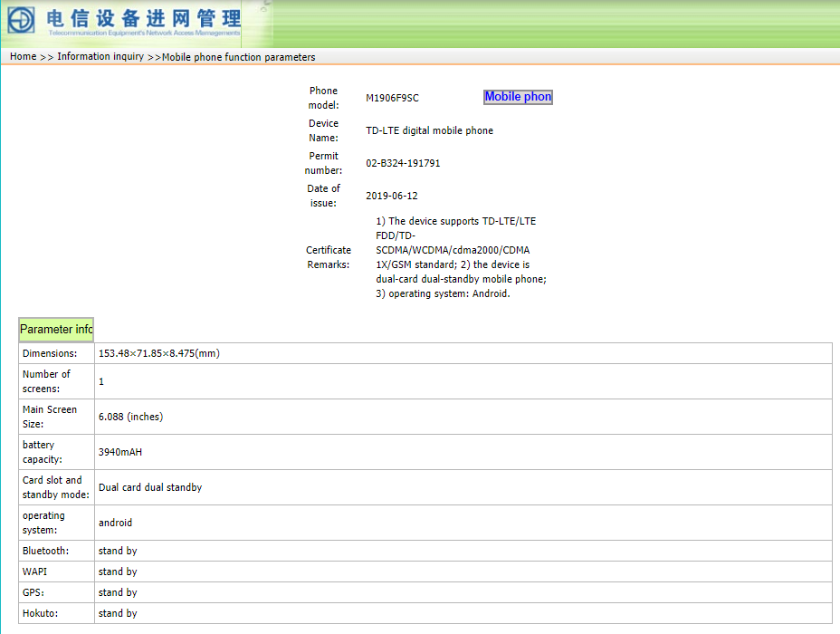Go to Home in the breadcrumb
The height and width of the screenshot is (634, 840).
[x=24, y=57]
